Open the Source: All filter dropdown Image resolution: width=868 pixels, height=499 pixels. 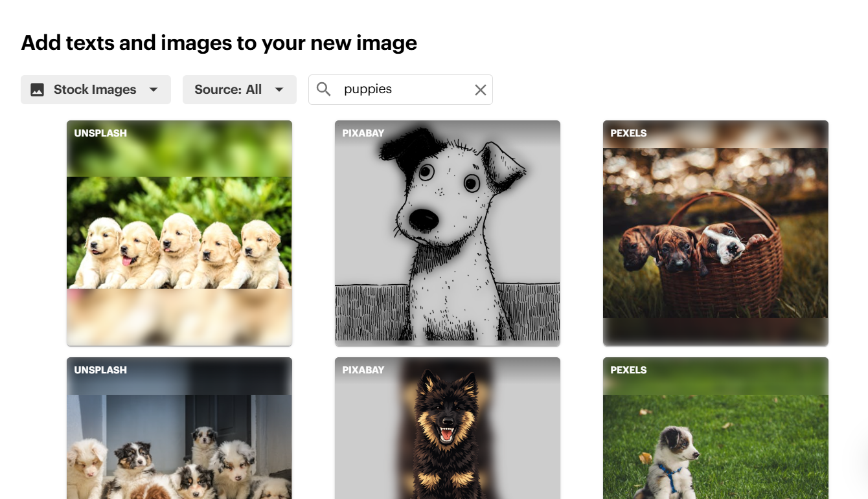[239, 89]
